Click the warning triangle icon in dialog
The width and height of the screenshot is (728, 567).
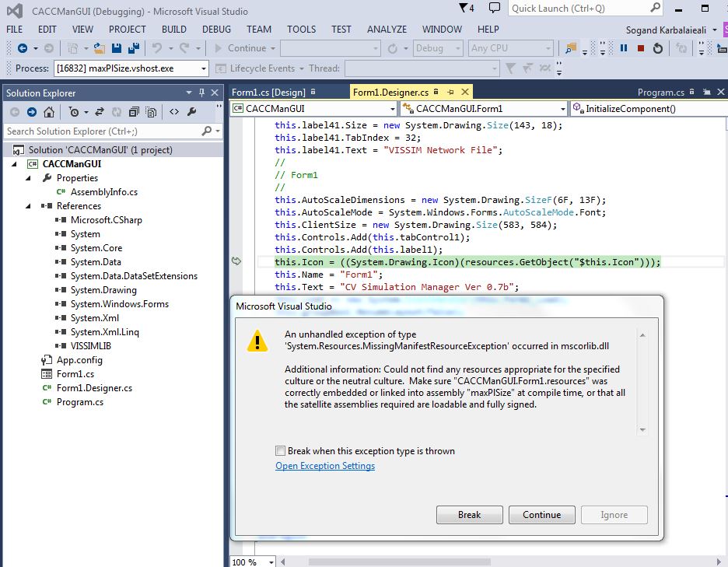tap(257, 341)
